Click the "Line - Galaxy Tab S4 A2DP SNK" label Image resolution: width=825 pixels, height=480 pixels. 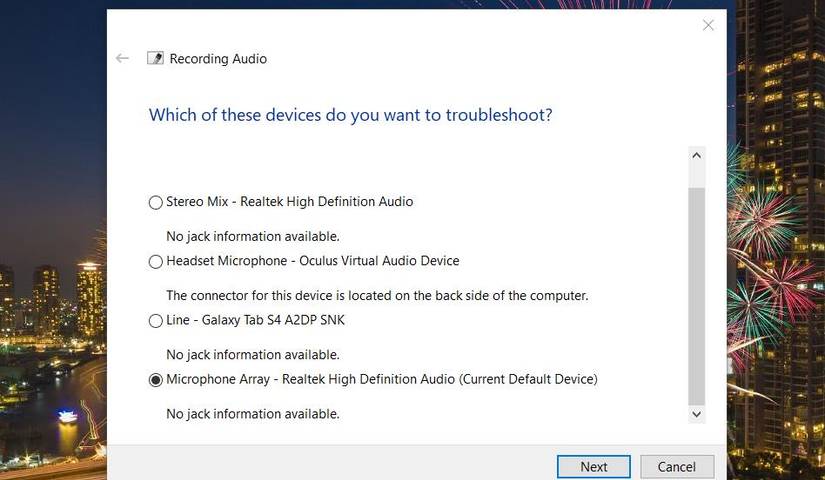(255, 320)
